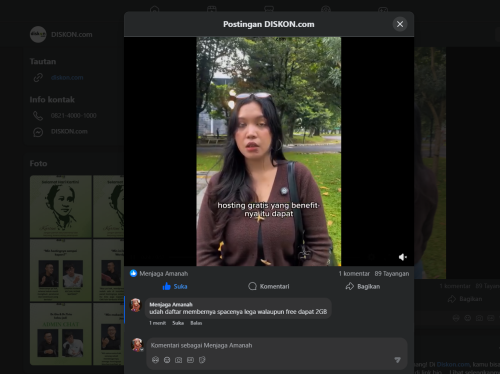Open the diskon.com link under Tautan
This screenshot has height=374, width=500.
(x=67, y=78)
